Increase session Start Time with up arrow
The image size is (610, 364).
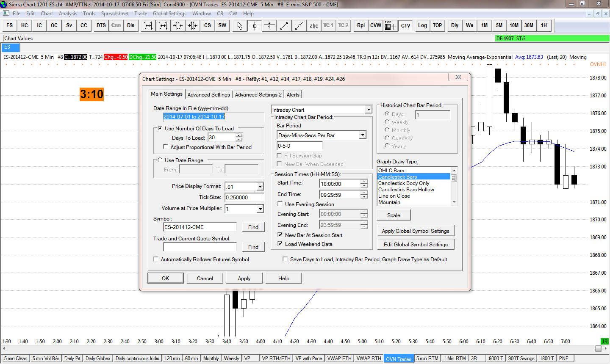point(364,182)
